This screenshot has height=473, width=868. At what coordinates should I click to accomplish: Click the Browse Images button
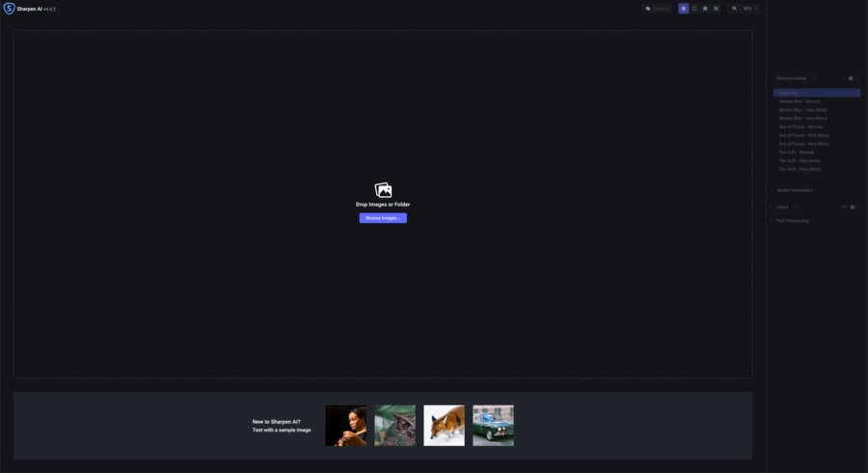point(383,218)
